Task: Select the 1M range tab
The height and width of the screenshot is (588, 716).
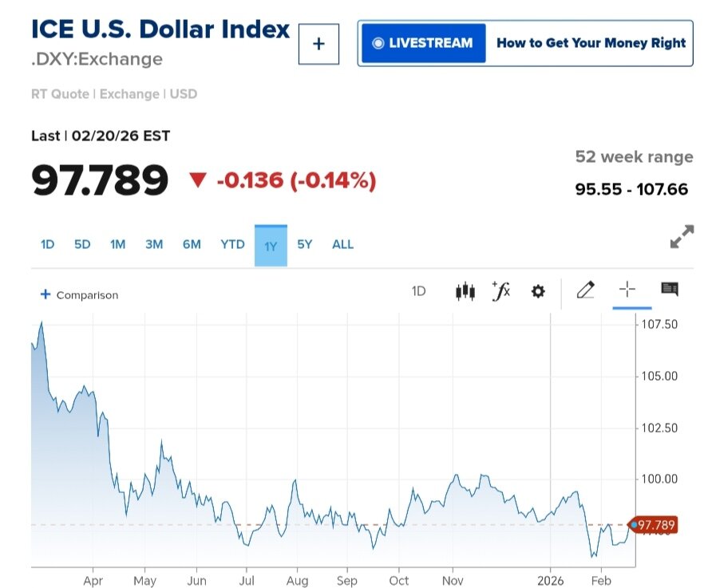Action: tap(118, 244)
